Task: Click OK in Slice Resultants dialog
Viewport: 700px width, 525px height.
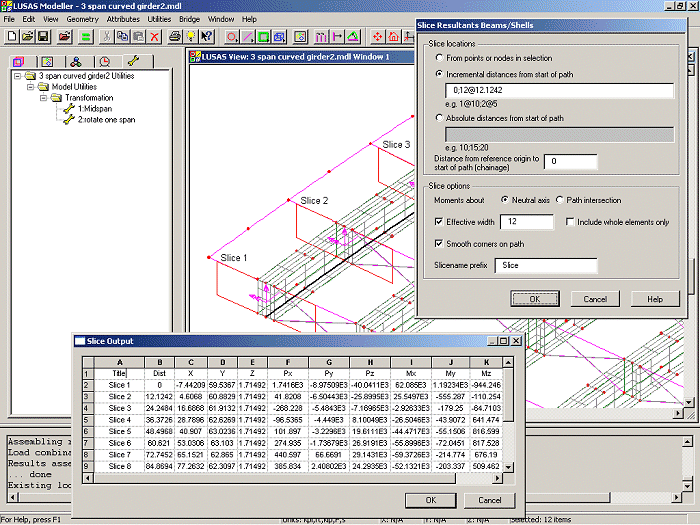Action: 535,299
